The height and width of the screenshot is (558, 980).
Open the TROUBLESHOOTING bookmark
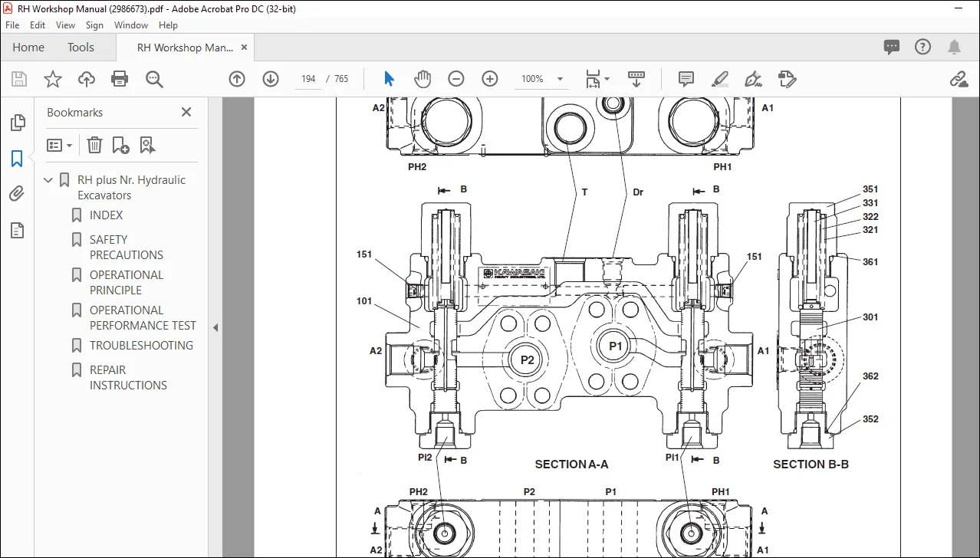tap(141, 346)
